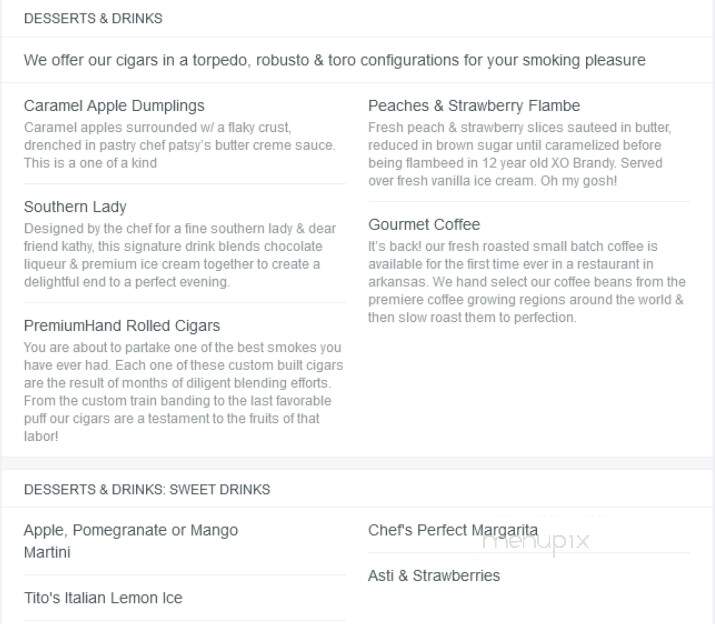Click the menupix watermark logo
Screen dimensions: 715x624
point(536,541)
